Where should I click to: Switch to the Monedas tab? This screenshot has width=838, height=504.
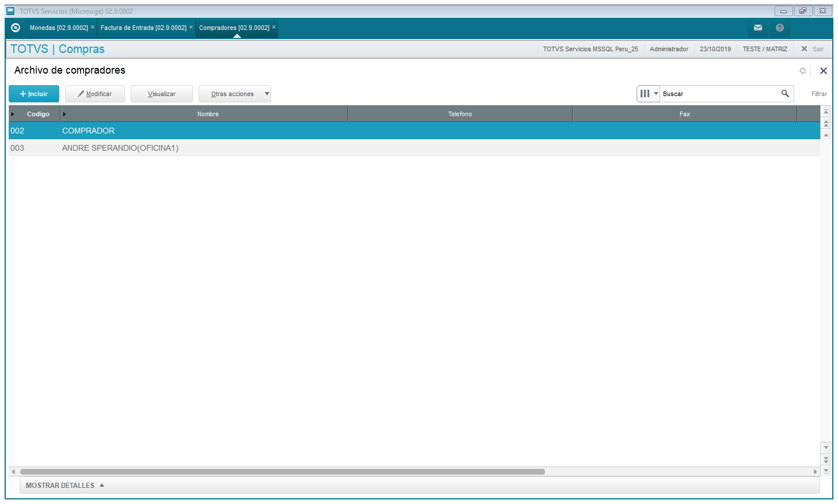pos(59,28)
